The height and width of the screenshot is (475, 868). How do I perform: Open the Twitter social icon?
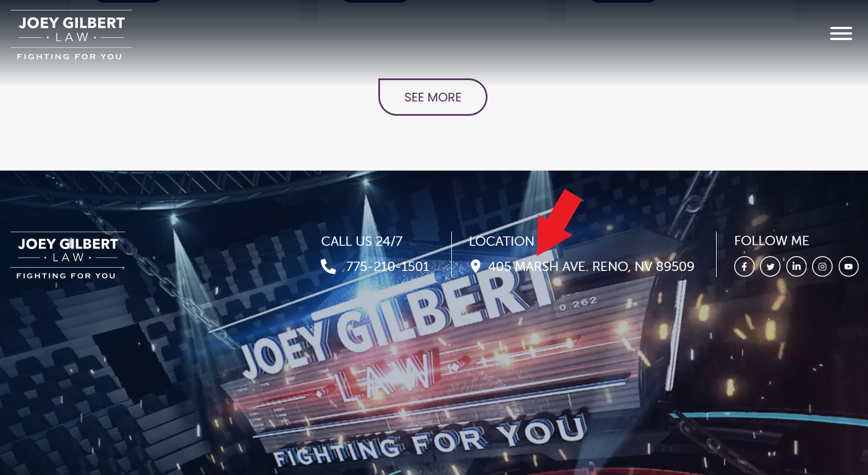pos(770,267)
